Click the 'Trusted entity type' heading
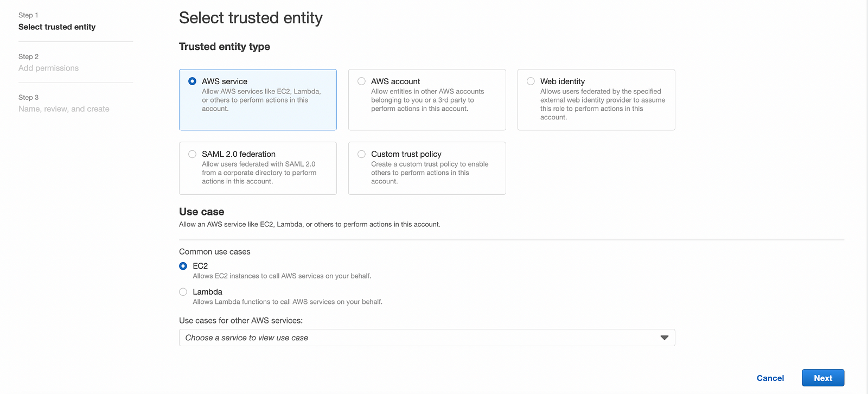Viewport: 868px width, 394px height. click(x=225, y=47)
